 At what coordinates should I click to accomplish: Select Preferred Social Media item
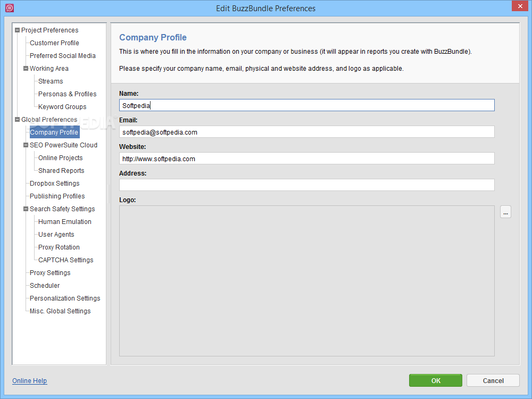point(63,56)
